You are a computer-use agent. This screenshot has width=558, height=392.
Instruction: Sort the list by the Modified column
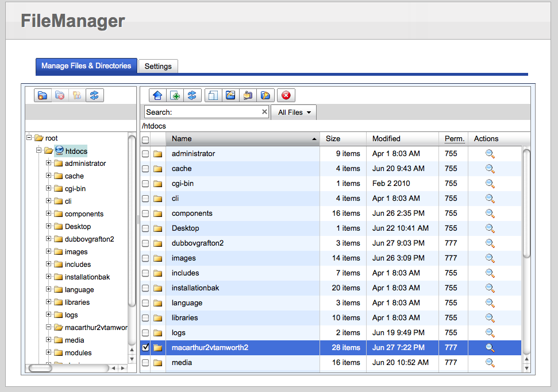click(x=386, y=139)
